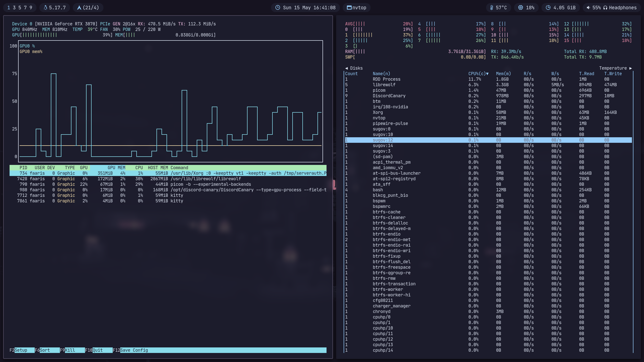Click the thermometer icon showing 57°C
This screenshot has width=644, height=362.
tap(492, 8)
